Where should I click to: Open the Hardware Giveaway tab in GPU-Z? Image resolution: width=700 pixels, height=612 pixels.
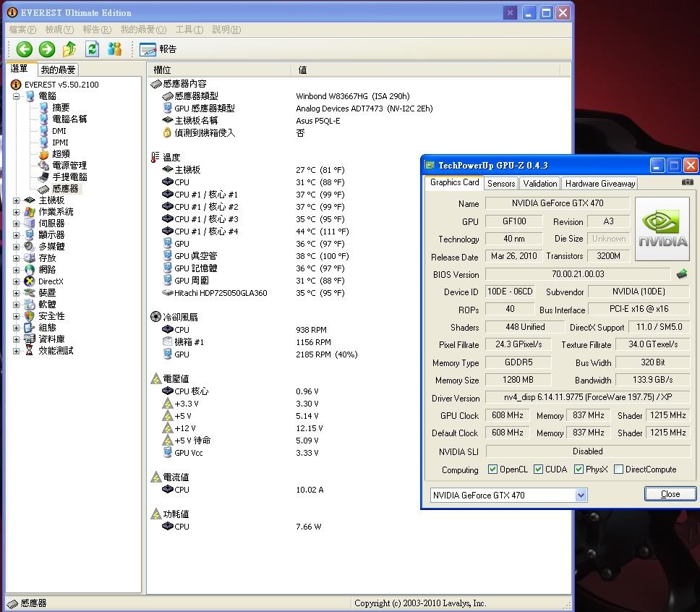[x=600, y=184]
